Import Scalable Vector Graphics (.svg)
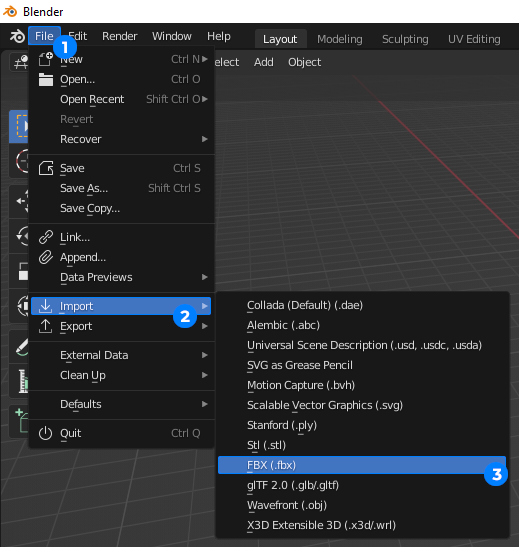 click(x=362, y=405)
